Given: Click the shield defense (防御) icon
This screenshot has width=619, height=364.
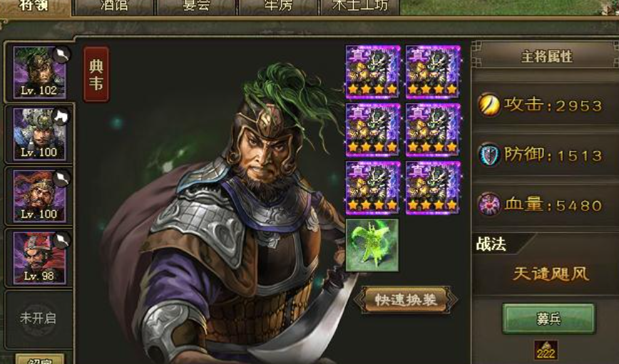Looking at the screenshot, I should tap(488, 155).
